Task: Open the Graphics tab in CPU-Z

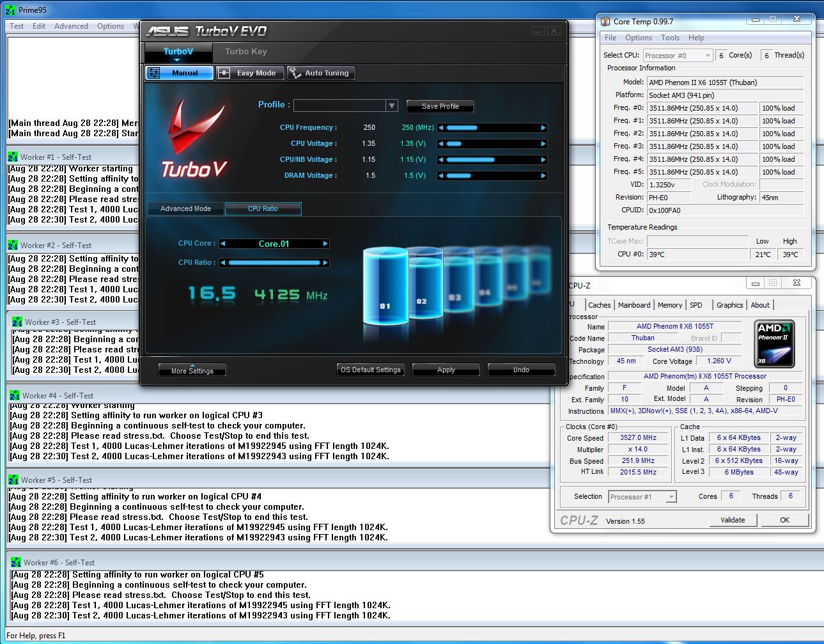Action: (x=729, y=305)
